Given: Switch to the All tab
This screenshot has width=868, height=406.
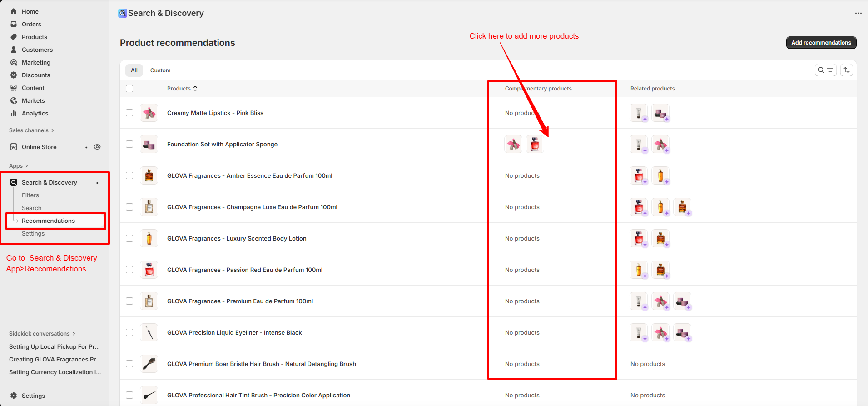Looking at the screenshot, I should coord(134,70).
